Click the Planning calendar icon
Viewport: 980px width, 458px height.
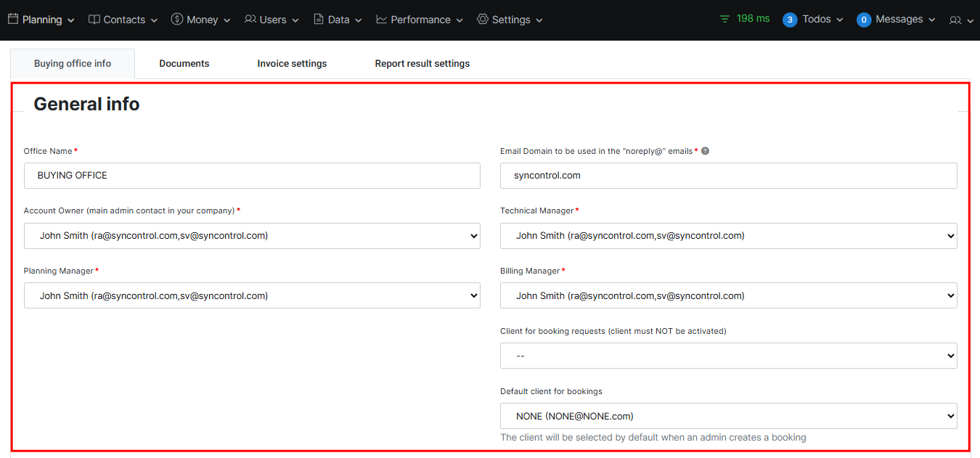tap(13, 20)
